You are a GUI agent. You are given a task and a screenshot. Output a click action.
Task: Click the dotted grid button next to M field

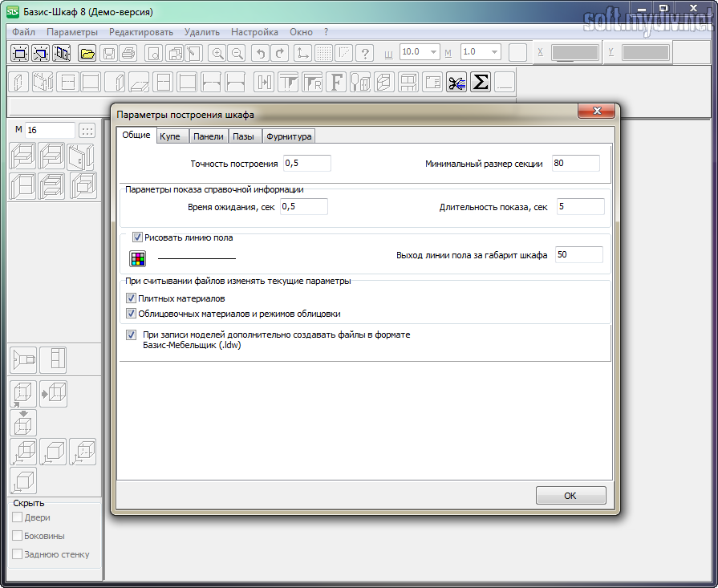pos(87,130)
